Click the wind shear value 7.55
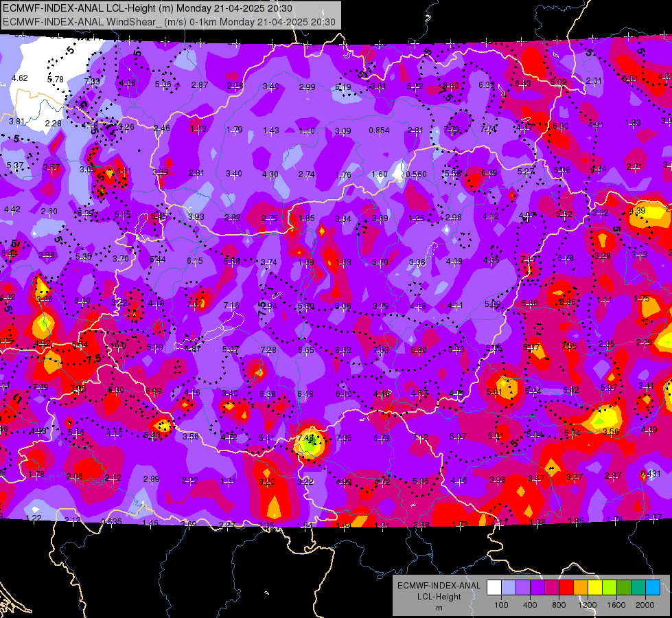Screen dimensions: 672x618 (569, 345)
